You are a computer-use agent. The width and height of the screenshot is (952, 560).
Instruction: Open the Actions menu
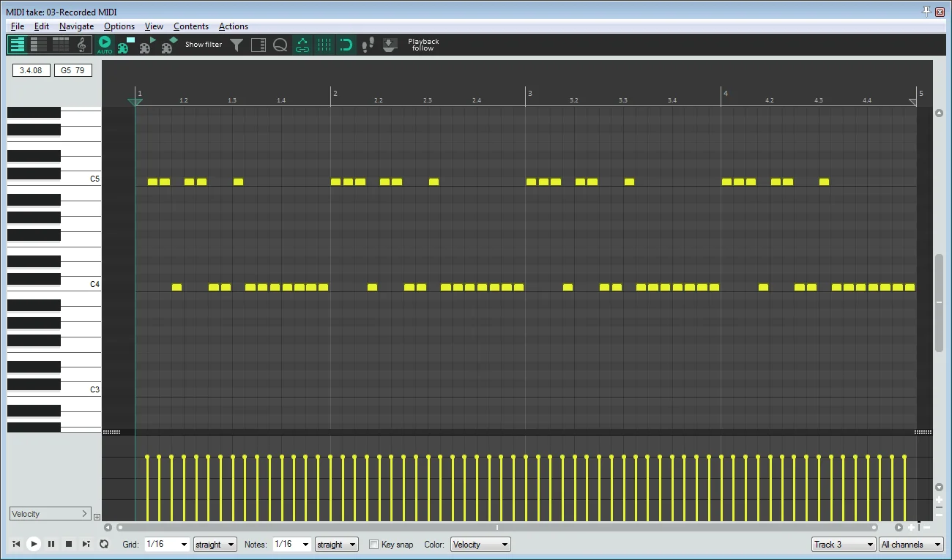pyautogui.click(x=234, y=26)
